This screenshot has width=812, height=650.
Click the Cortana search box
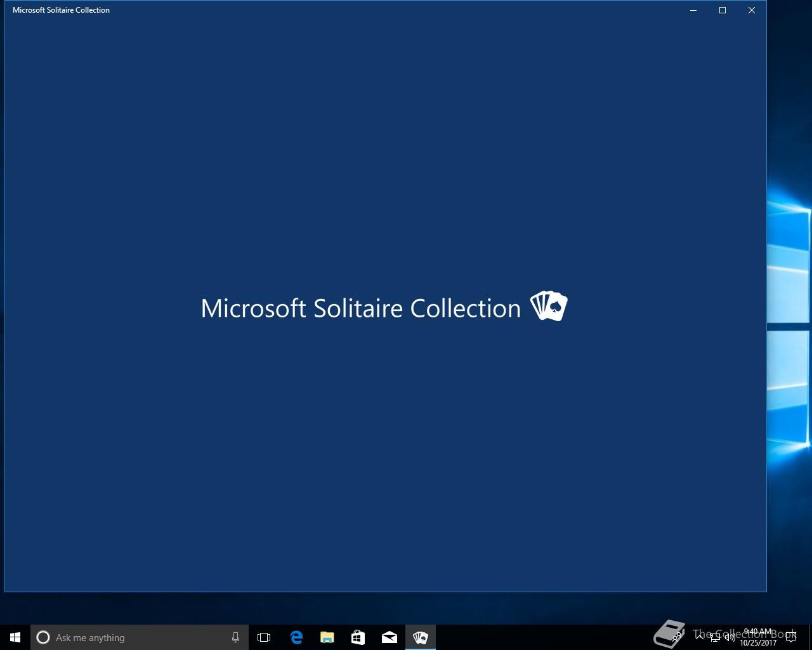point(140,637)
